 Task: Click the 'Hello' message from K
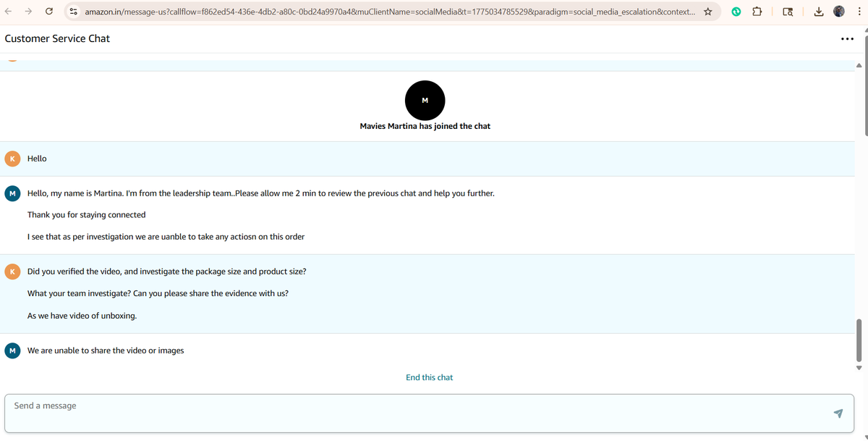click(37, 159)
